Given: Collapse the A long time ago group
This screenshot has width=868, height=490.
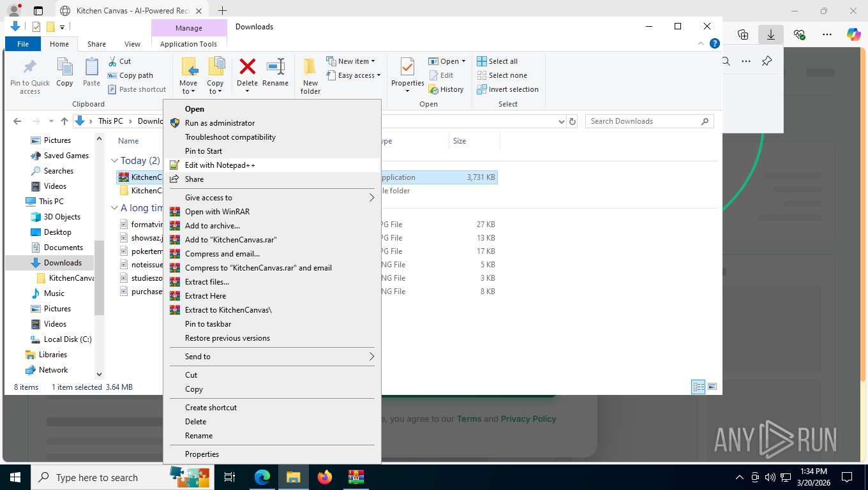Looking at the screenshot, I should (114, 208).
